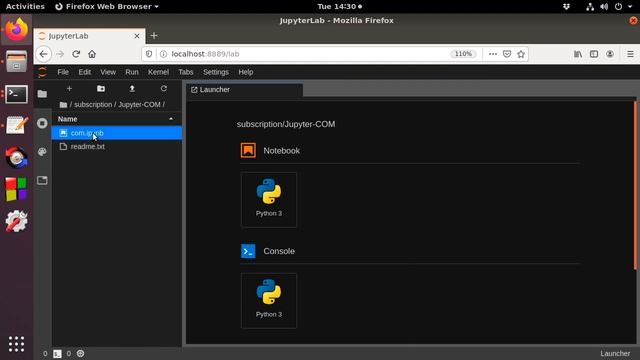Image resolution: width=640 pixels, height=360 pixels.
Task: Click the breadcrumb root folder icon
Action: point(63,105)
